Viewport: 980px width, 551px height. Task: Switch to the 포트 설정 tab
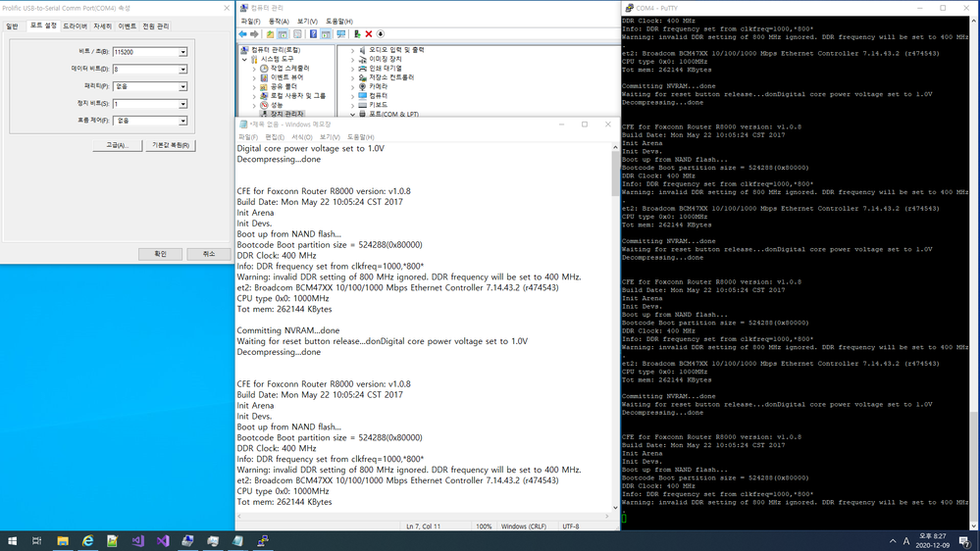point(43,25)
